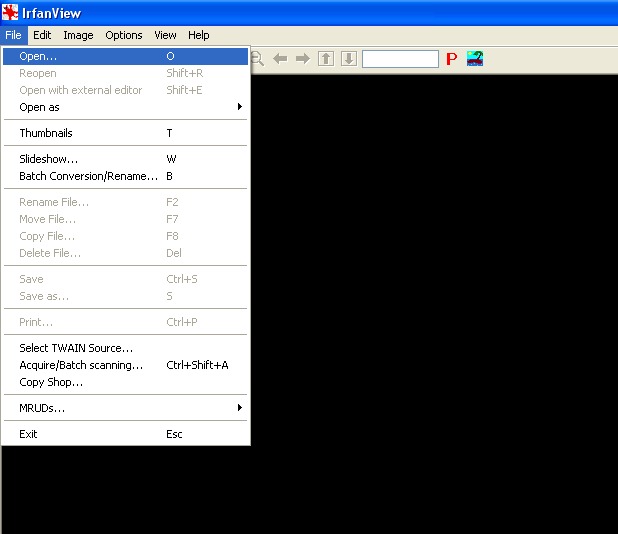Close the File menu via File
The height and width of the screenshot is (534, 618).
[x=13, y=35]
